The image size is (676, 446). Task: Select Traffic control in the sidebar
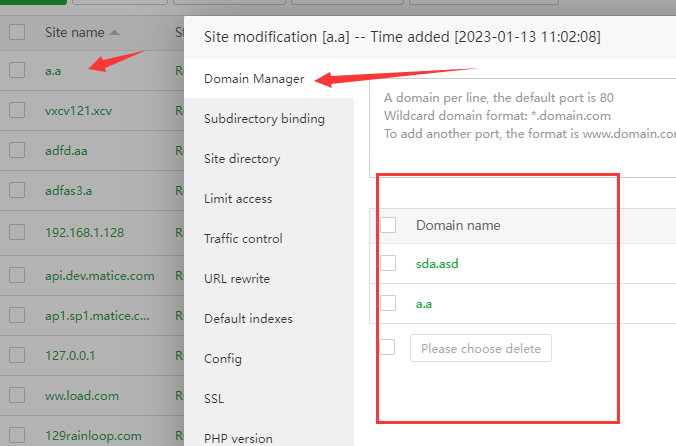coord(243,238)
